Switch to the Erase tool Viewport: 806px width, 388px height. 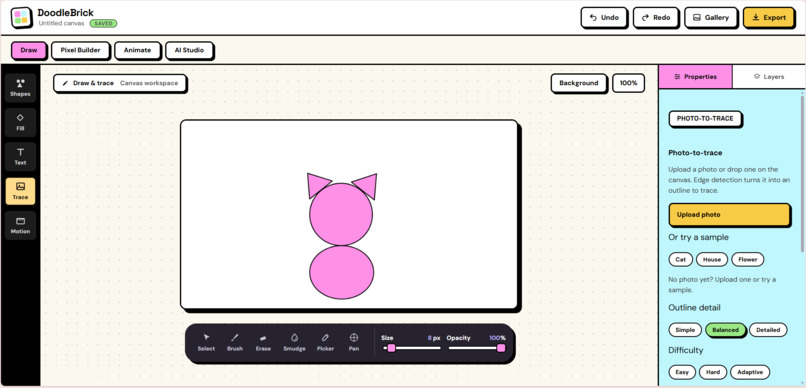tap(263, 342)
